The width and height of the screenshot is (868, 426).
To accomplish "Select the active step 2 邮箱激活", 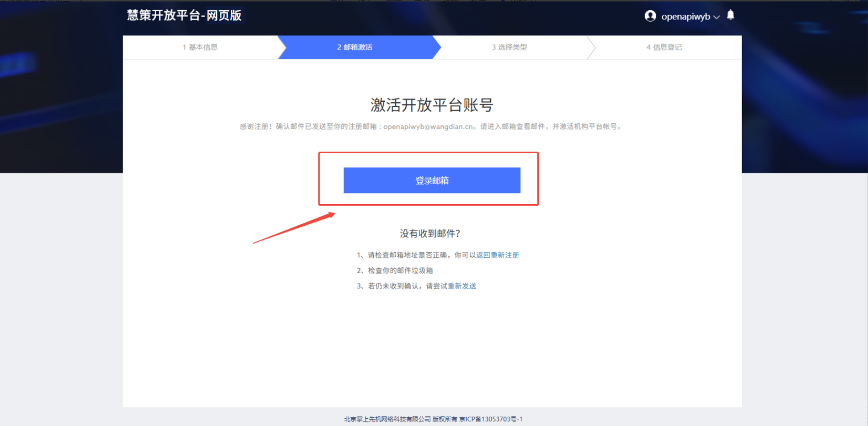I will pos(355,47).
